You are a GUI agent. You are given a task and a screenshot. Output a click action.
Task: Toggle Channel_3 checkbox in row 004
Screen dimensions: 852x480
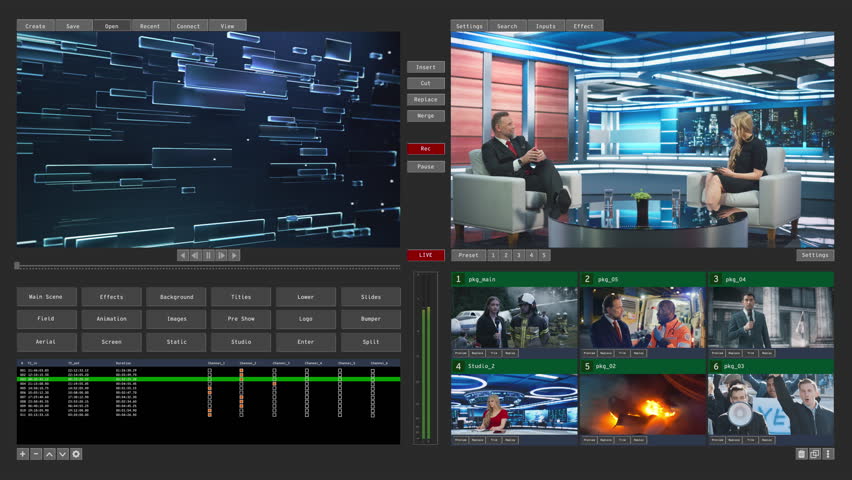click(274, 384)
